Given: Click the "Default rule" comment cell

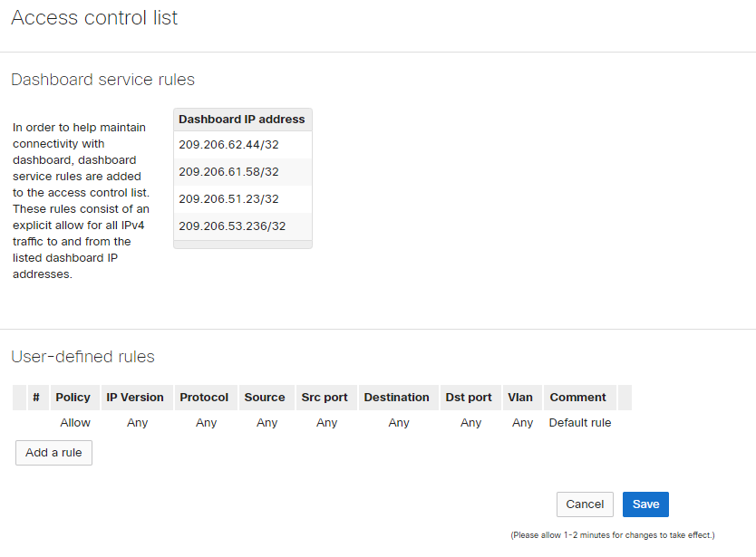Looking at the screenshot, I should (579, 422).
